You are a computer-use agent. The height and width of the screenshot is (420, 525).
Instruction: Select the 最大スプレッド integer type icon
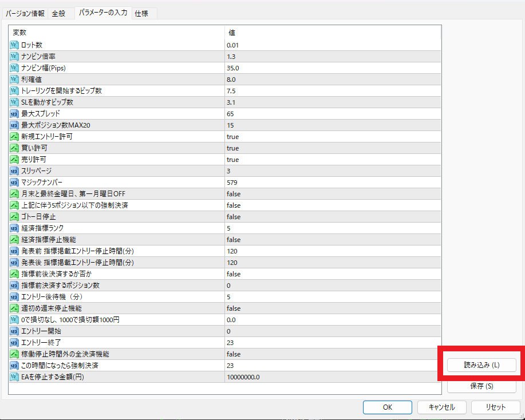14,114
